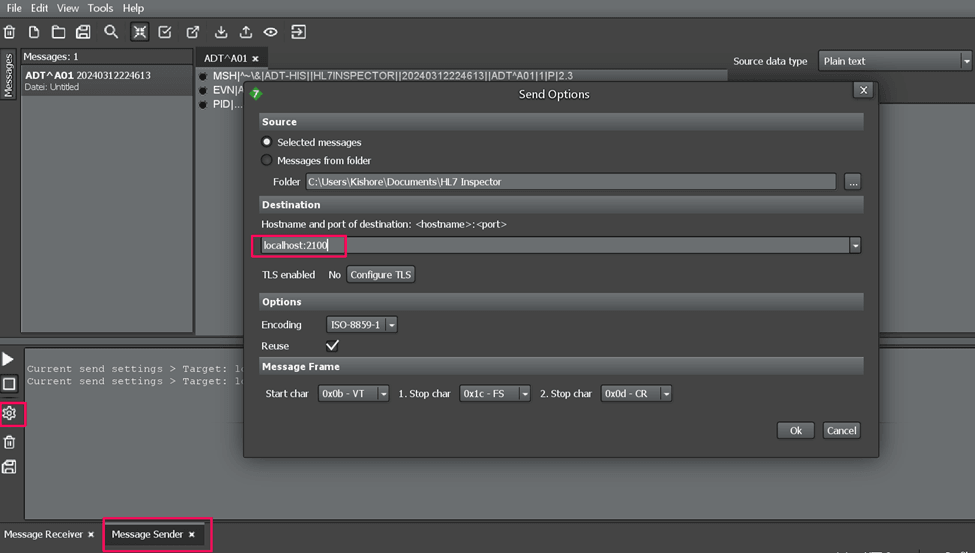
Task: Click the Cancel button
Action: [841, 430]
